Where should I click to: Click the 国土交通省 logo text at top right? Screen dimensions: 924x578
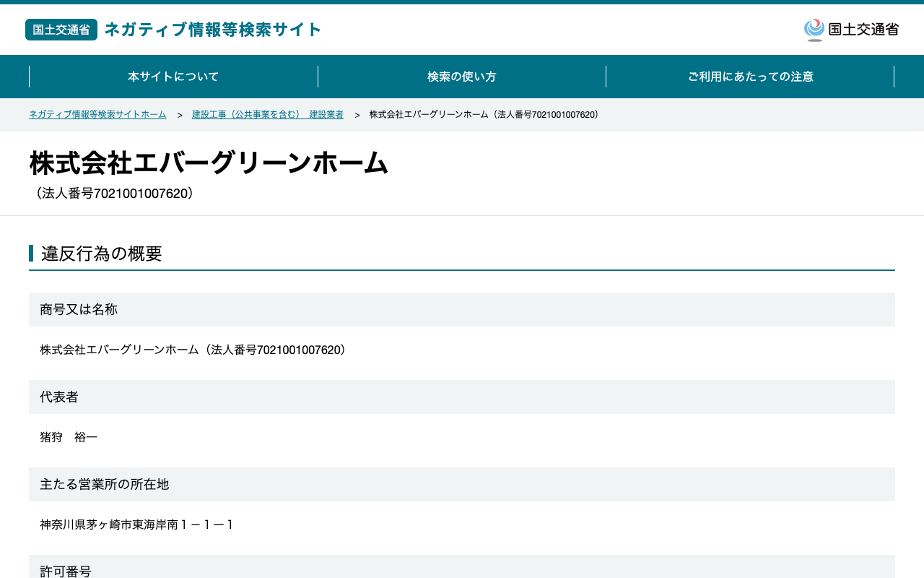click(863, 30)
